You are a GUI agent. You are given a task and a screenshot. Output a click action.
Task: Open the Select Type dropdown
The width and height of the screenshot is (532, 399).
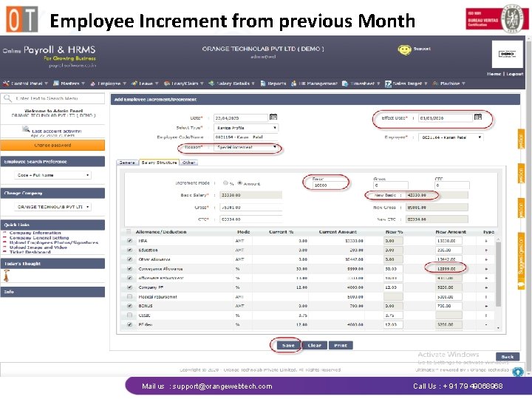pyautogui.click(x=246, y=128)
